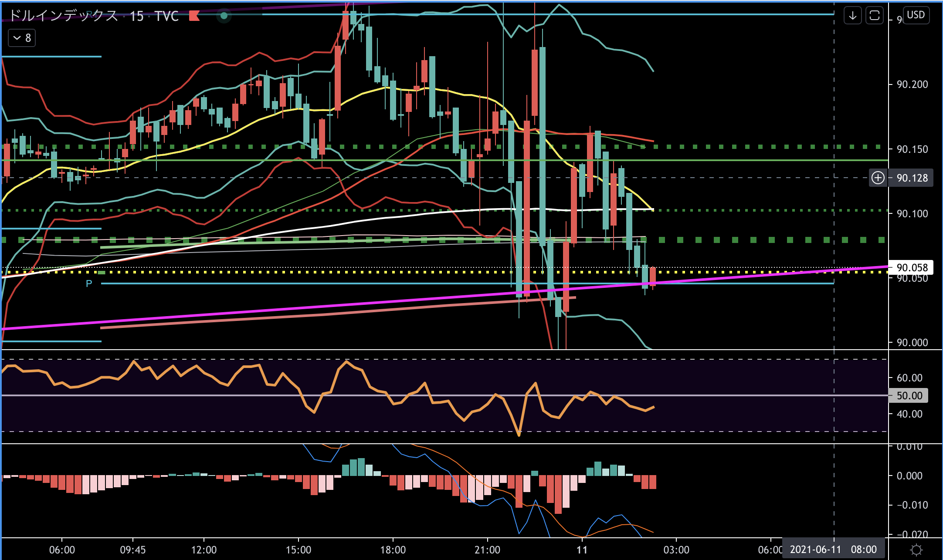Click the plus icon at price 90.128
The height and width of the screenshot is (560, 943).
878,178
